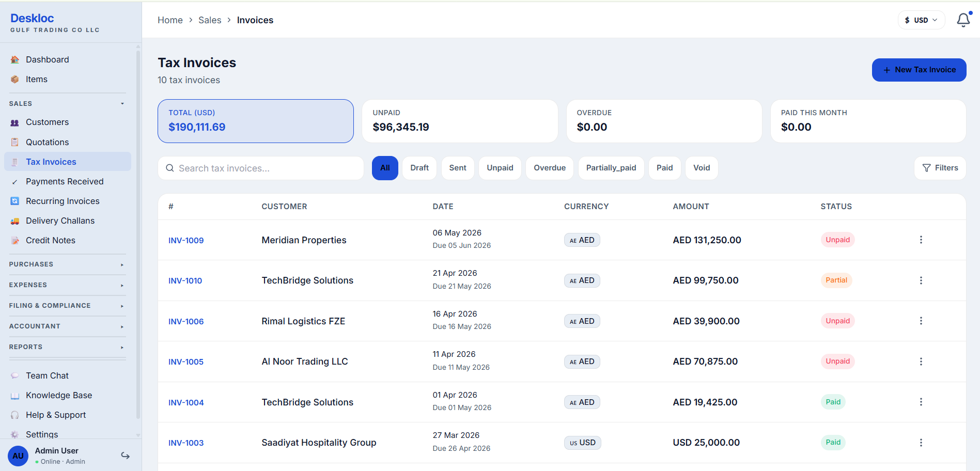This screenshot has height=471, width=980.
Task: Open actions menu for INV-1005
Action: click(x=921, y=362)
